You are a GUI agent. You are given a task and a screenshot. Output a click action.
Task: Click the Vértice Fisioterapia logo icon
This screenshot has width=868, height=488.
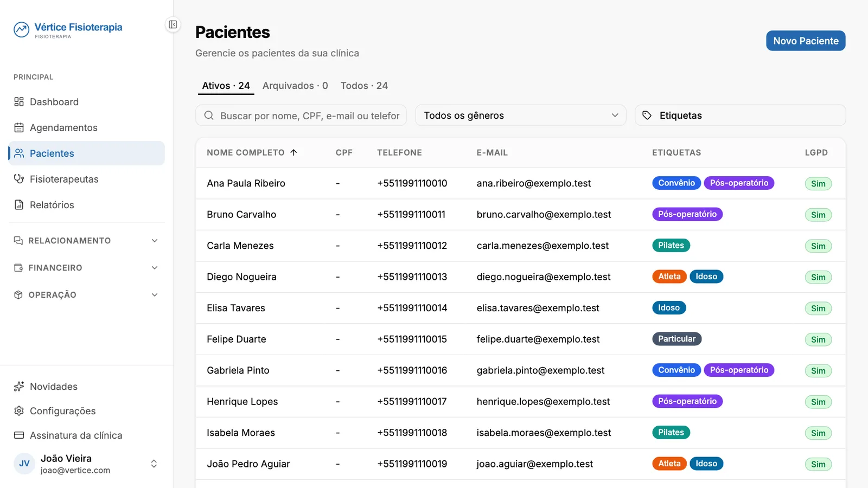22,30
